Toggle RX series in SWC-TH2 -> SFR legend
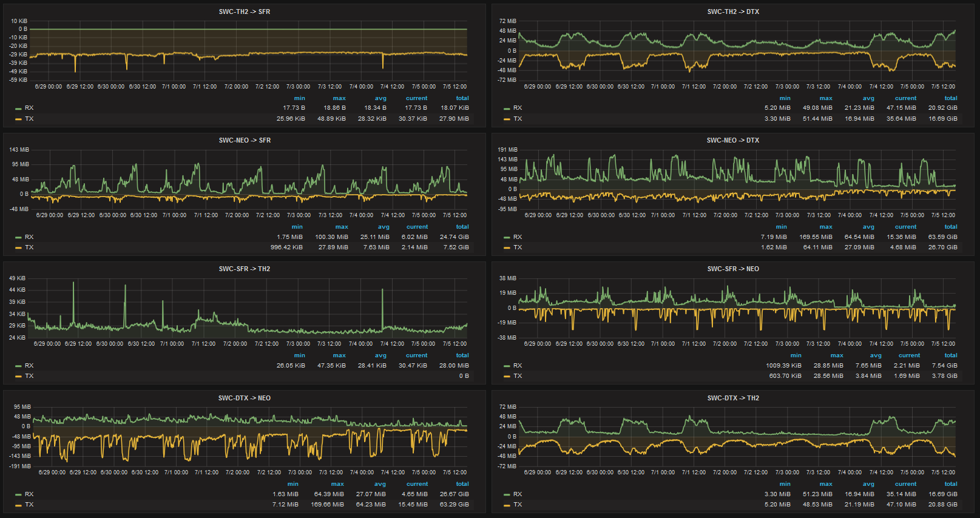The height and width of the screenshot is (518, 980). coord(29,108)
